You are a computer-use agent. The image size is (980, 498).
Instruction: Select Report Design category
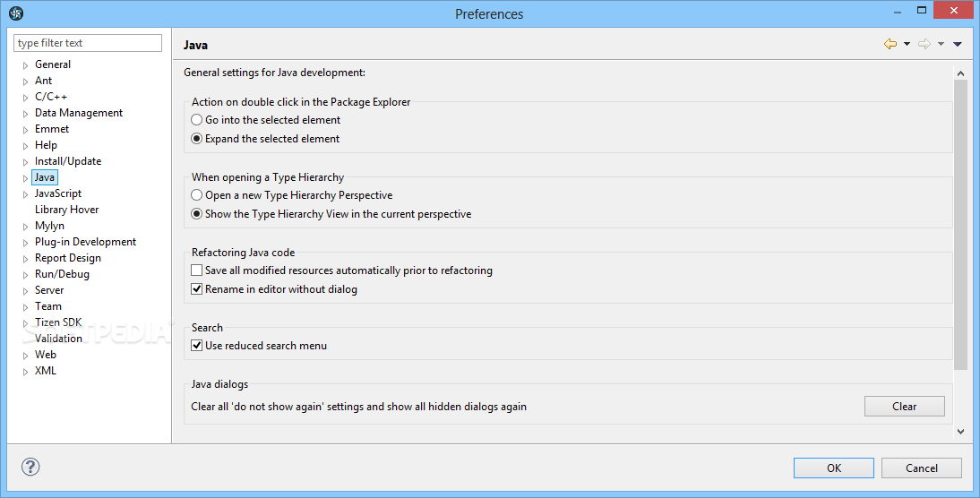tap(67, 258)
